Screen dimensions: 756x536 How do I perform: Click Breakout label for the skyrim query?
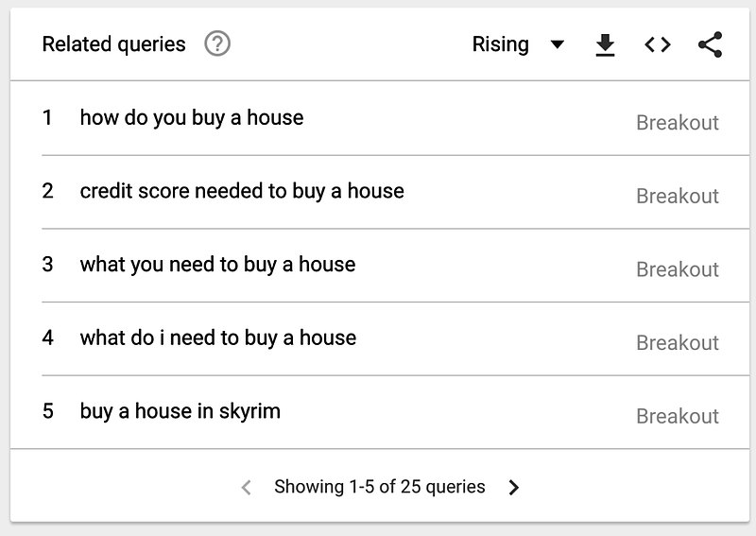(677, 416)
